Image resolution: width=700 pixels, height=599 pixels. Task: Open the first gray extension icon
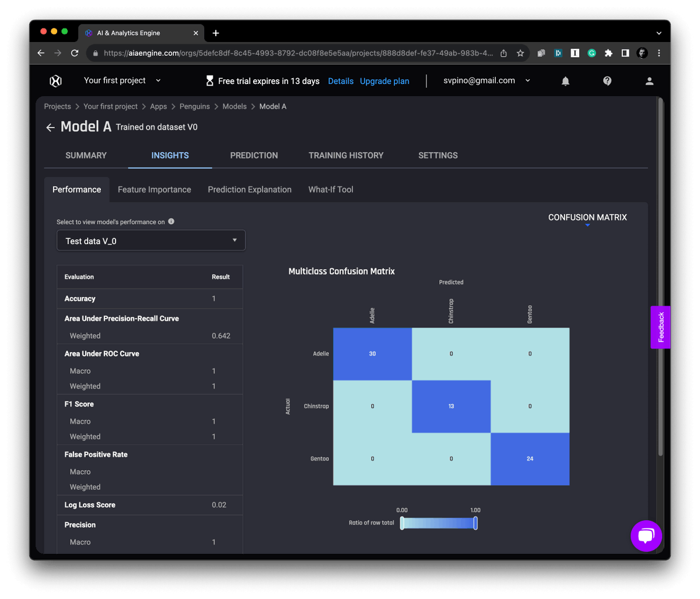tap(541, 53)
